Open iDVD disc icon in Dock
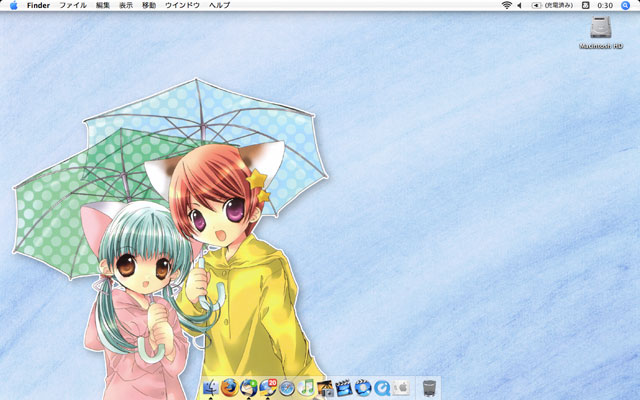The height and width of the screenshot is (400, 640). coord(363,388)
